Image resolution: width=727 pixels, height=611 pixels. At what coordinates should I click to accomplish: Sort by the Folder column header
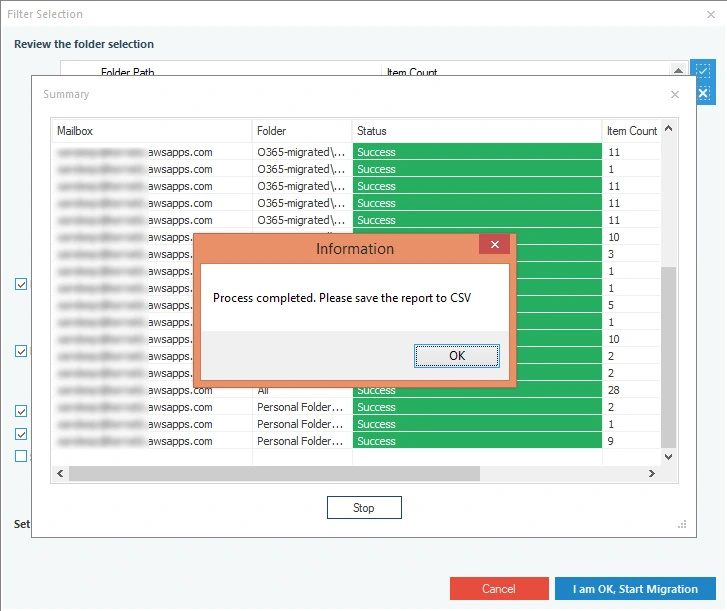click(x=302, y=131)
